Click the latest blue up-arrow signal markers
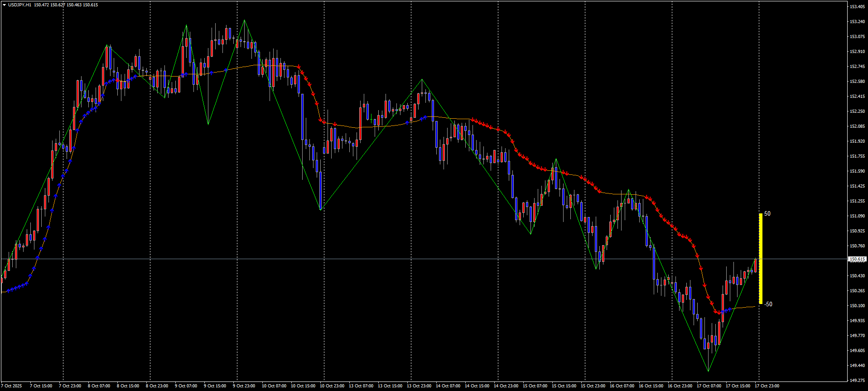The image size is (868, 391). (726, 310)
